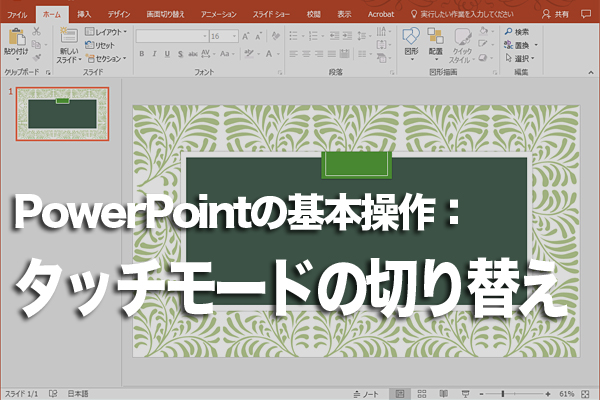Click Fit slide to window icon
The image size is (600, 400).
tap(585, 394)
